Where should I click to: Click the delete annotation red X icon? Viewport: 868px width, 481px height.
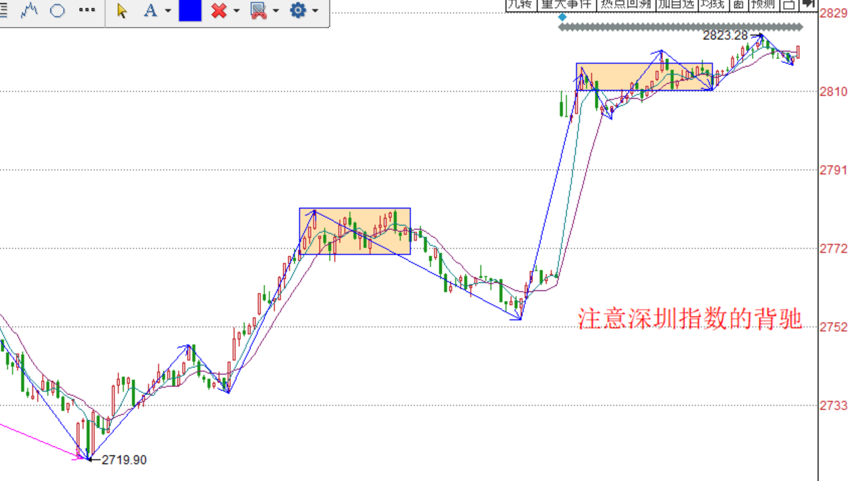coord(219,10)
